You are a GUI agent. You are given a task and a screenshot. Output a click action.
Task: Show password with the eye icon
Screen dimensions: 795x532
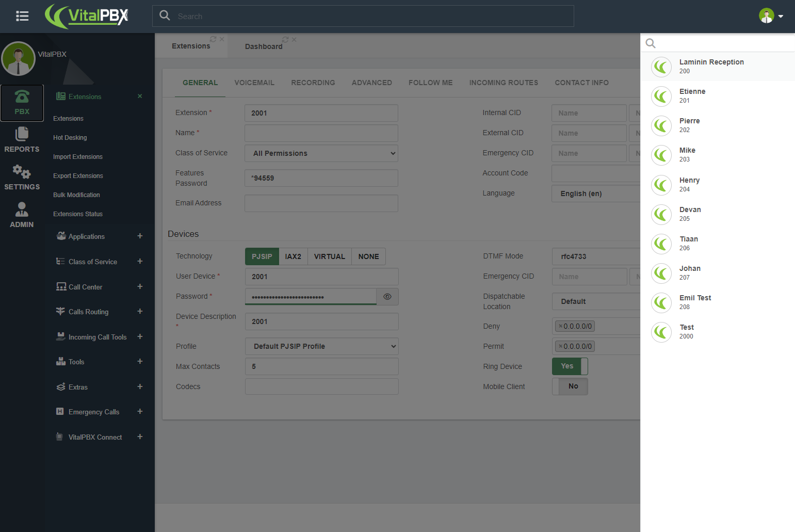tap(387, 297)
